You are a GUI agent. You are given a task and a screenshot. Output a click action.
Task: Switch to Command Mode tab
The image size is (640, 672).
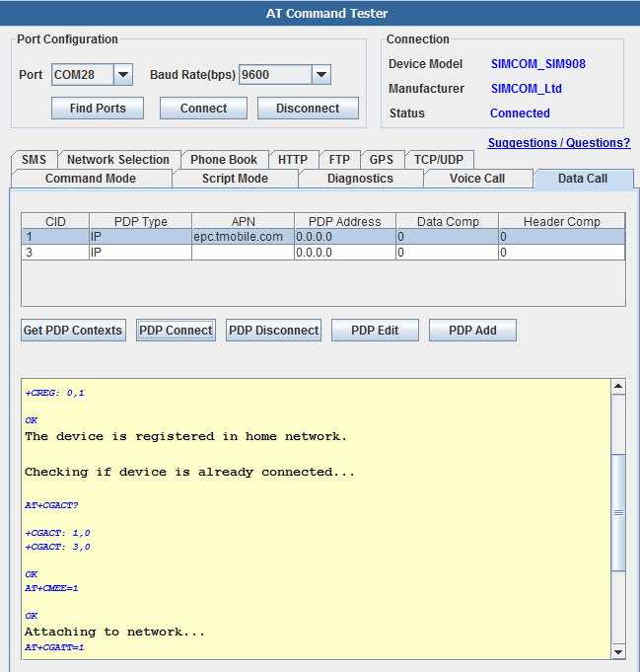[91, 179]
